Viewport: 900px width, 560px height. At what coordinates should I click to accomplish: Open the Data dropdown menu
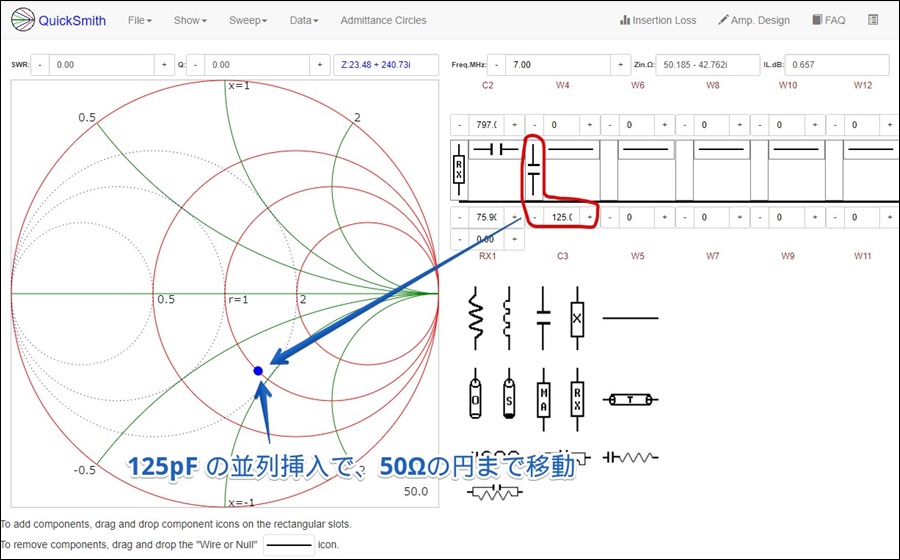pos(304,20)
